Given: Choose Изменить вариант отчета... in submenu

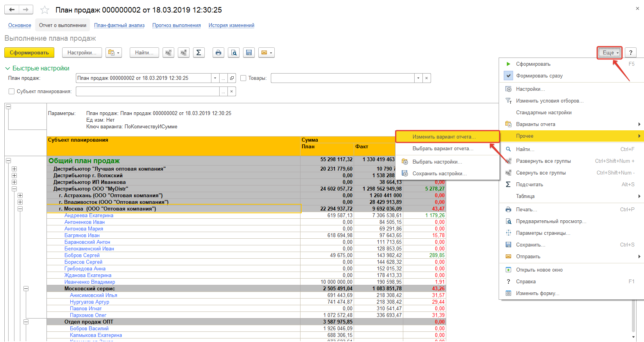Looking at the screenshot, I should 447,137.
